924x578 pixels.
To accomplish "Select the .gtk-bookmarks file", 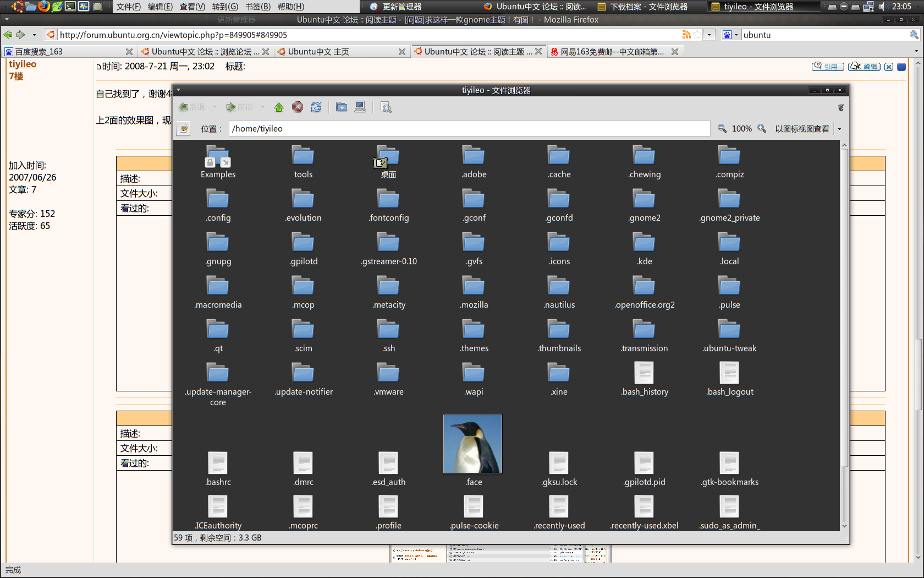I will tap(729, 470).
